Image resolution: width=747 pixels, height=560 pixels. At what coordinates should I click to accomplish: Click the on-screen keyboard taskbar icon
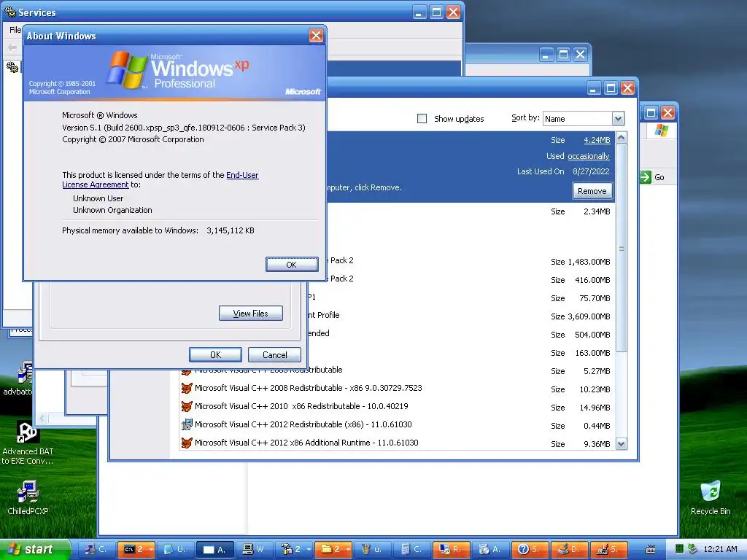tap(650, 550)
